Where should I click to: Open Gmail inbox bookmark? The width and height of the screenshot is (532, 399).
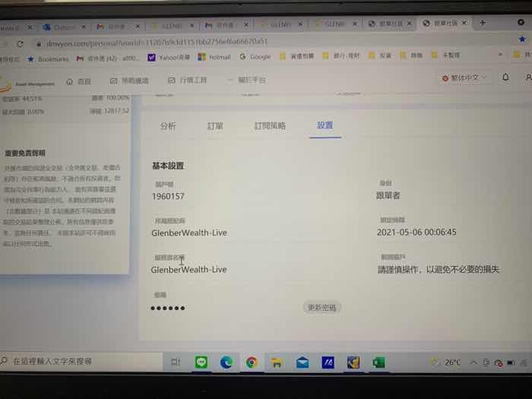(x=108, y=58)
